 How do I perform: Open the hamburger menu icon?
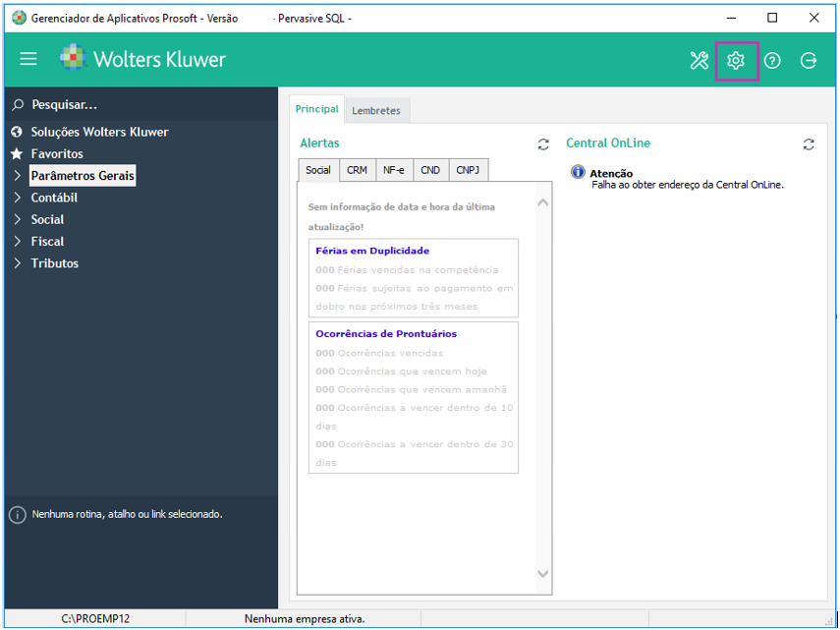28,59
